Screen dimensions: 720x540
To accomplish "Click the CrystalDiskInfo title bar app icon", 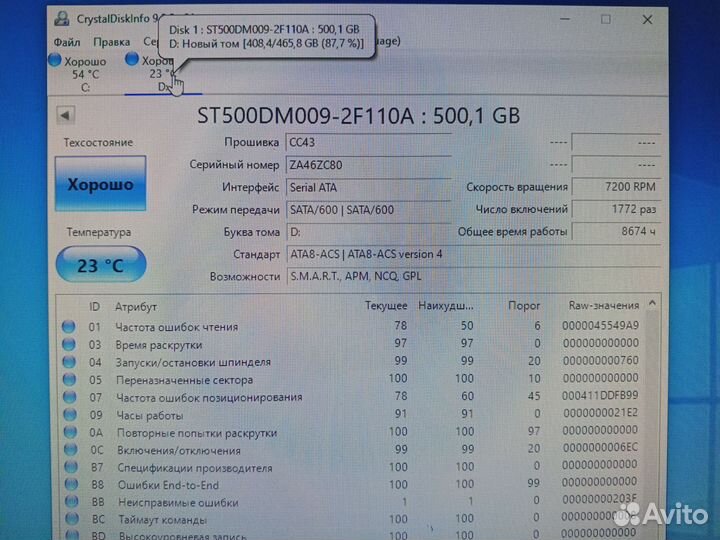I will [x=62, y=18].
